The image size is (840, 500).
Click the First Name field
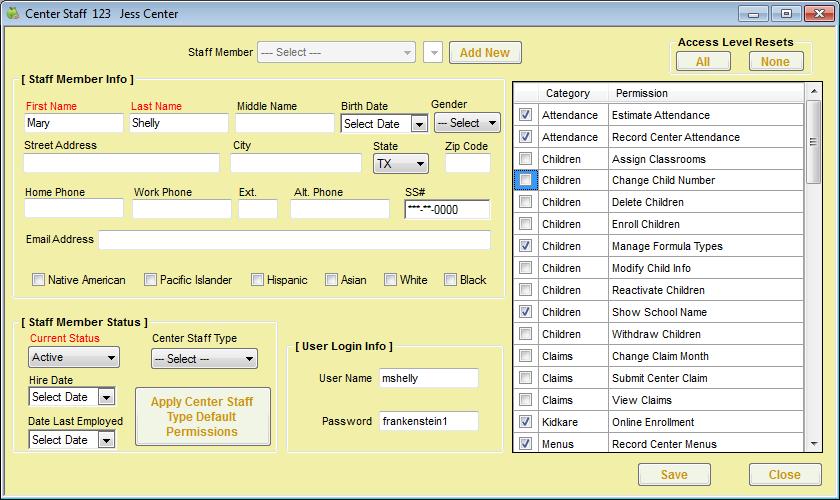[x=73, y=123]
